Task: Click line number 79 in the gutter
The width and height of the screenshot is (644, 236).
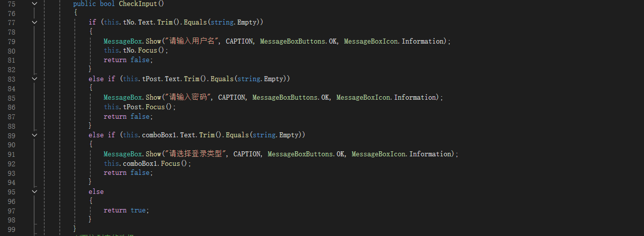Action: [x=12, y=41]
